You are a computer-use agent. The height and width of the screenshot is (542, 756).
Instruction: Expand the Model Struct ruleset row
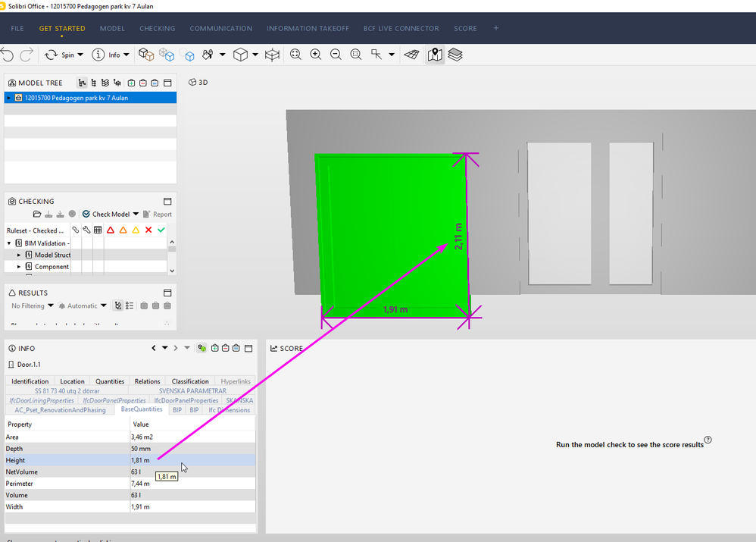19,255
